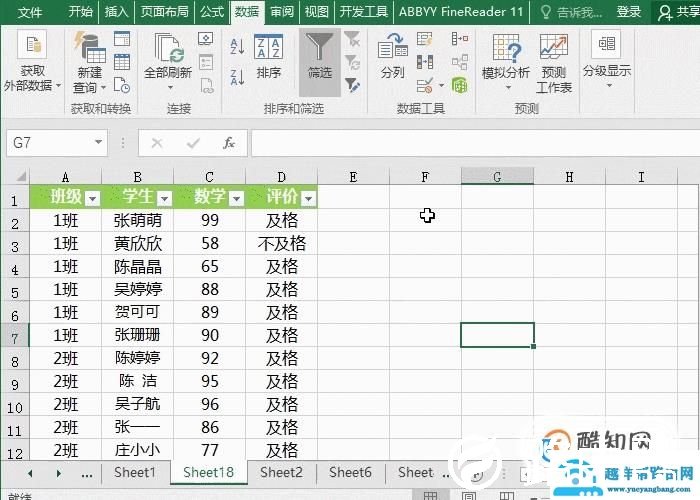The height and width of the screenshot is (500, 700).
Task: Click Consolidate icon
Action: click(460, 39)
